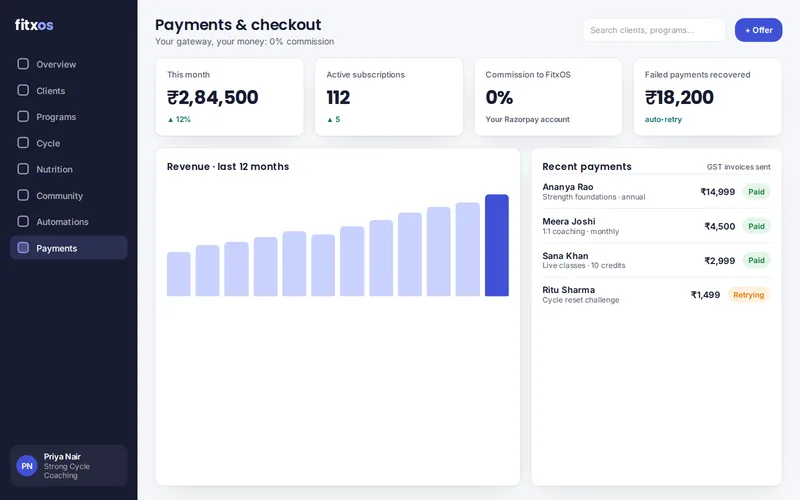800x500 pixels.
Task: Click the Revenue · last 12 months heading
Action: pos(228,167)
